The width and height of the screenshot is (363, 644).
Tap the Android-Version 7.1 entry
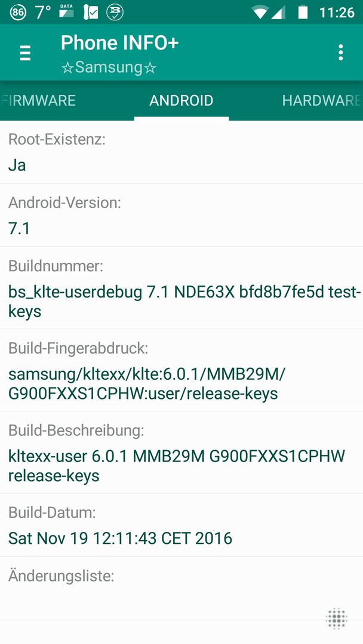pos(181,215)
